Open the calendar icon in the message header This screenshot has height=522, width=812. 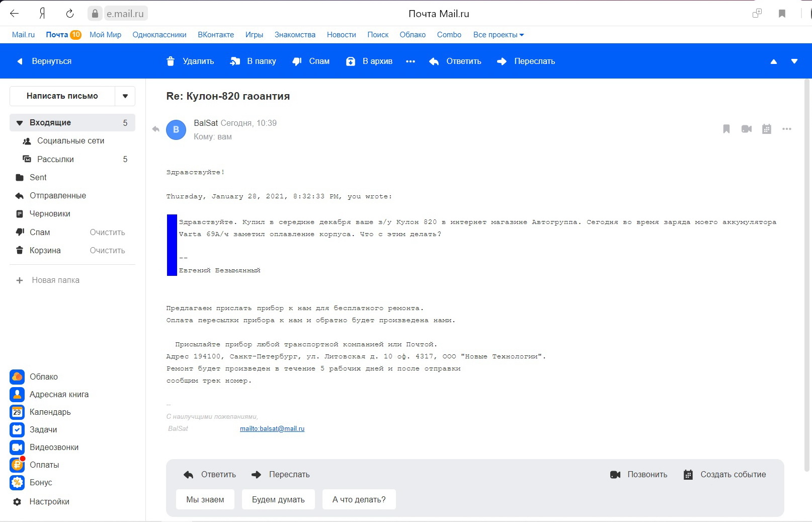(766, 129)
